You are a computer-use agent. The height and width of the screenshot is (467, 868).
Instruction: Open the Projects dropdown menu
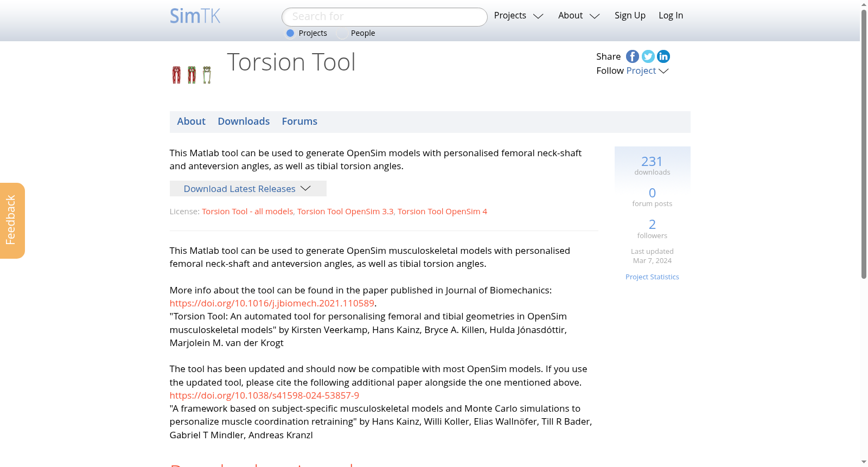coord(519,16)
